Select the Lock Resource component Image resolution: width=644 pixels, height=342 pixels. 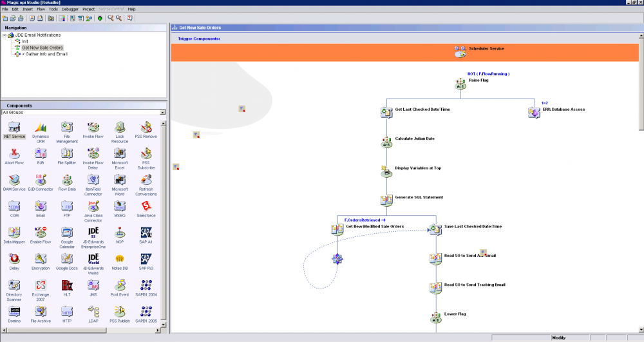click(120, 133)
